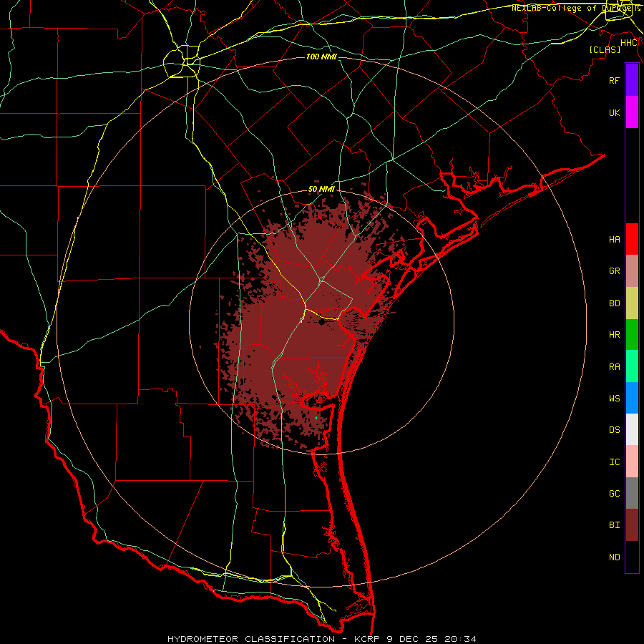Click the RA light green legend swatch

[632, 366]
